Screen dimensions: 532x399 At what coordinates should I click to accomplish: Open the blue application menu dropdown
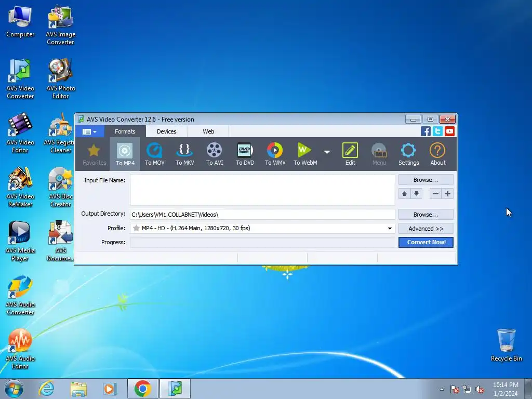[x=89, y=131]
